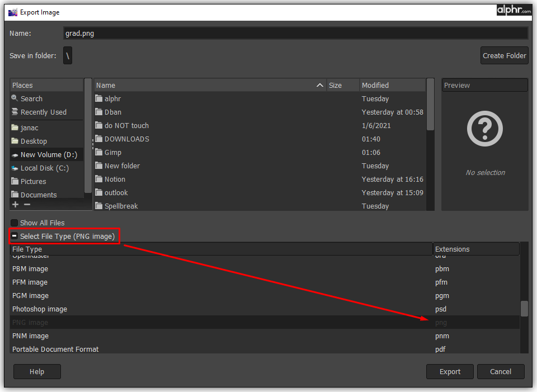Click the New Volume (D:) drive icon
The height and width of the screenshot is (392, 537).
[15, 155]
